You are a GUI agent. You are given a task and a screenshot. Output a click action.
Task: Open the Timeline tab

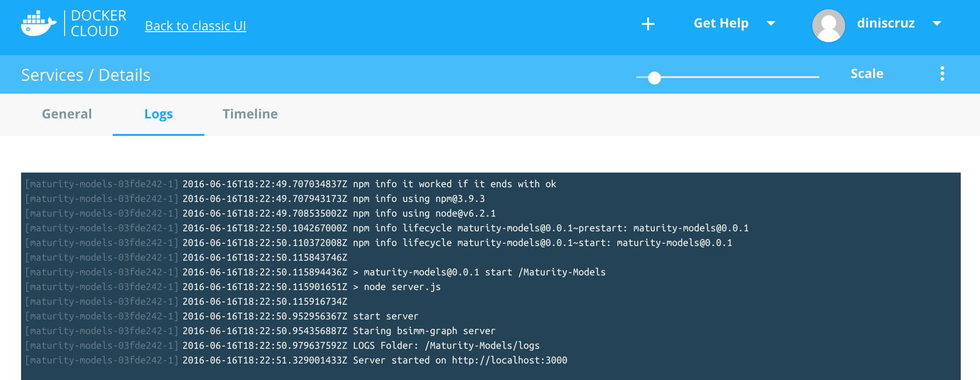[250, 114]
